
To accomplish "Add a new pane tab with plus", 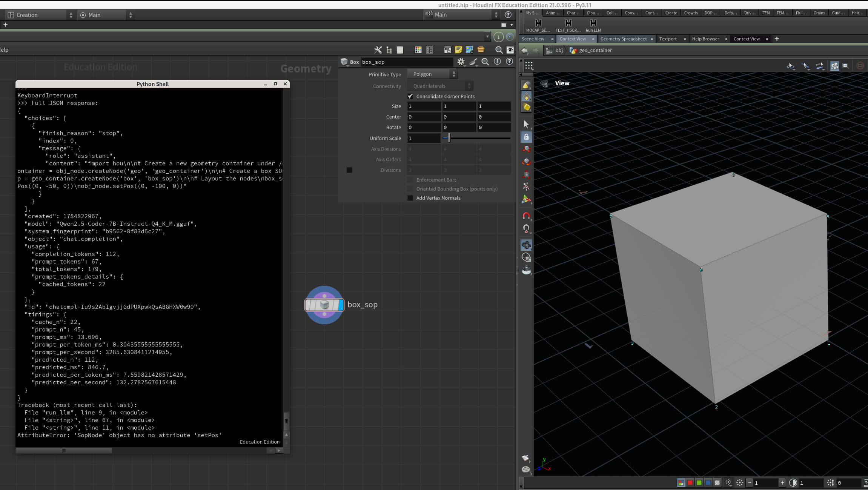I will pos(777,39).
